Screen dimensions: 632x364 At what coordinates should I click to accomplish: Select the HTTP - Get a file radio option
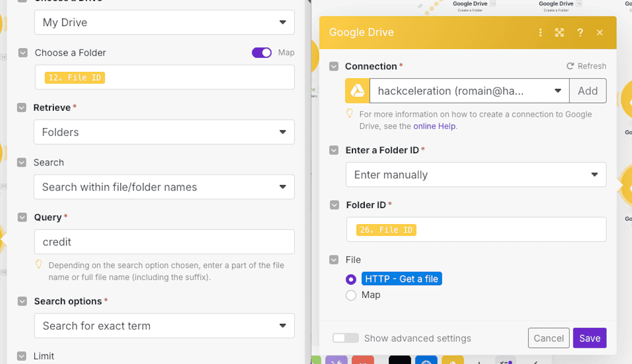click(351, 279)
